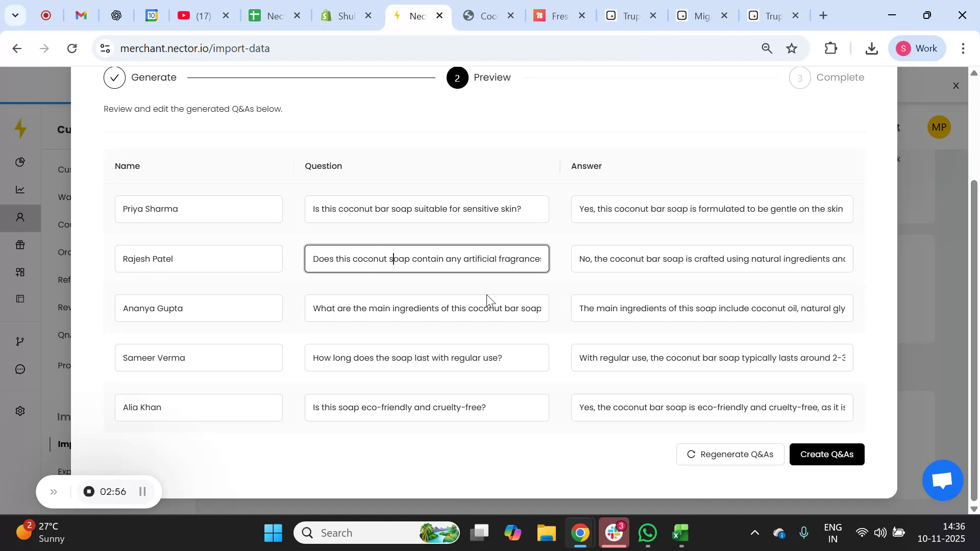Open the line chart reports icon

click(20, 189)
